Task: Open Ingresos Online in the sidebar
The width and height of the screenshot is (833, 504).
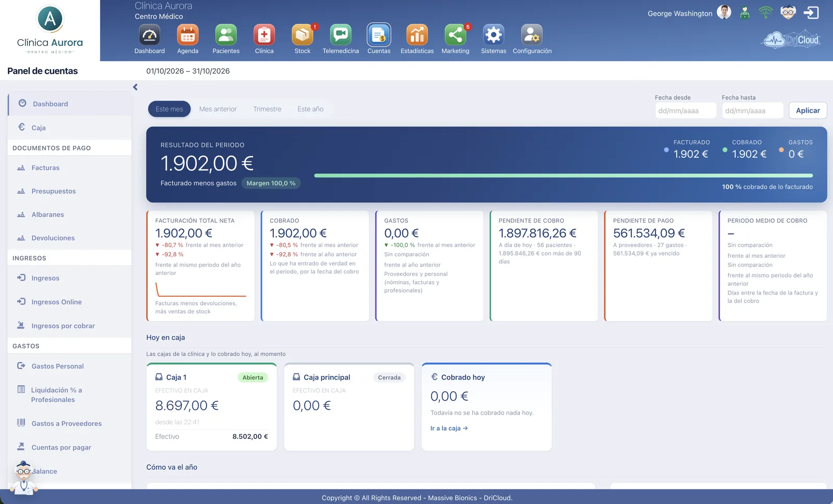Action: (x=70, y=302)
